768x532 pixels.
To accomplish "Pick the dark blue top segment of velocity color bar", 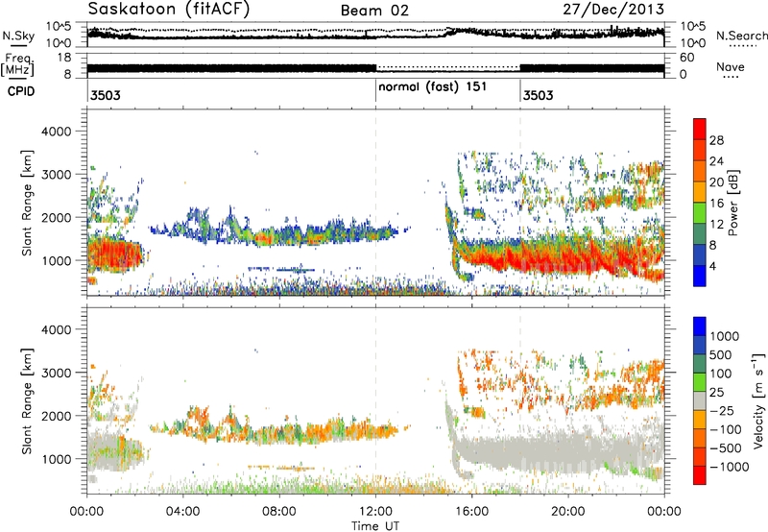I will pos(700,326).
